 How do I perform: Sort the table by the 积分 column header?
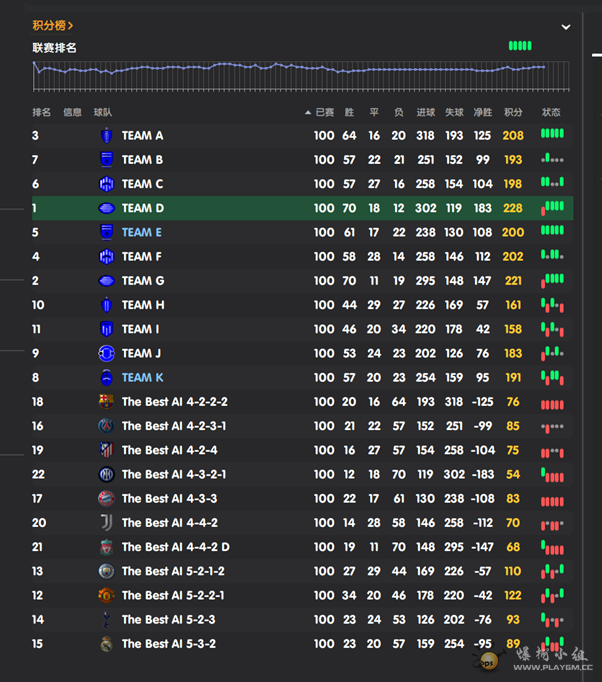coord(513,113)
